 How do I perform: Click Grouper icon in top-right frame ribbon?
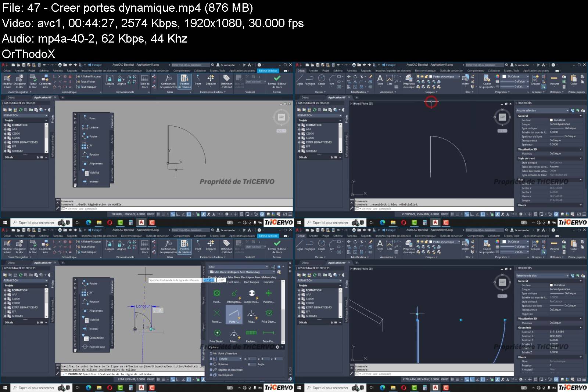[535, 80]
